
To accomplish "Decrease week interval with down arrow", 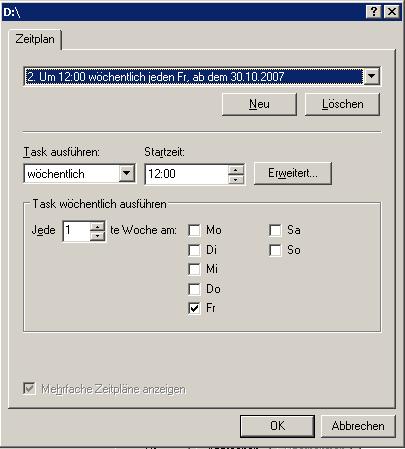I will click(97, 236).
